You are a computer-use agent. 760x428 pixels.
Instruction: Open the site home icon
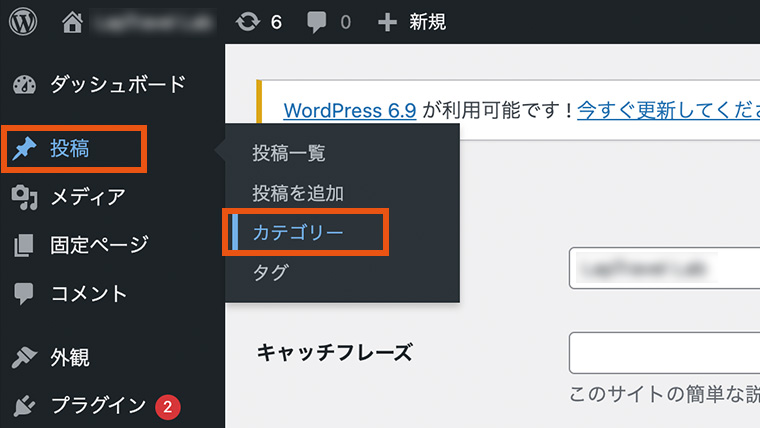pyautogui.click(x=73, y=21)
